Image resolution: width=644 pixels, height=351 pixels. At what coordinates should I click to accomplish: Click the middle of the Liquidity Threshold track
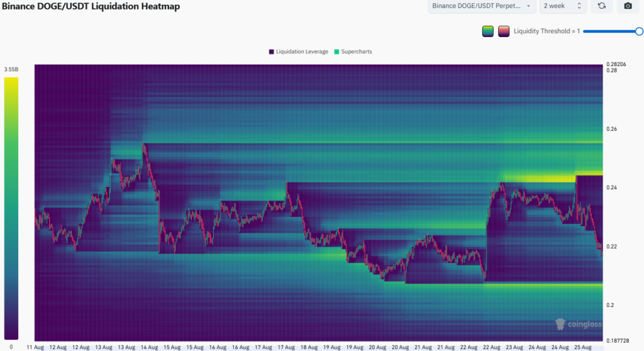tap(610, 31)
